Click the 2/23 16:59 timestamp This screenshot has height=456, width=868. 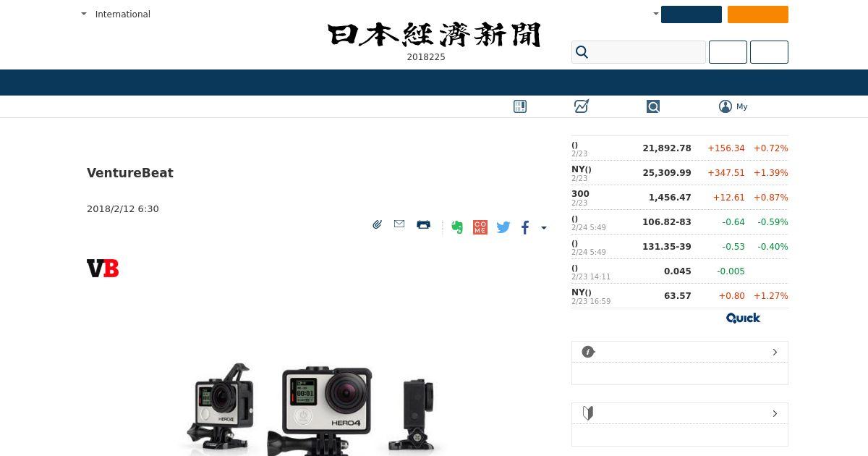click(x=591, y=301)
